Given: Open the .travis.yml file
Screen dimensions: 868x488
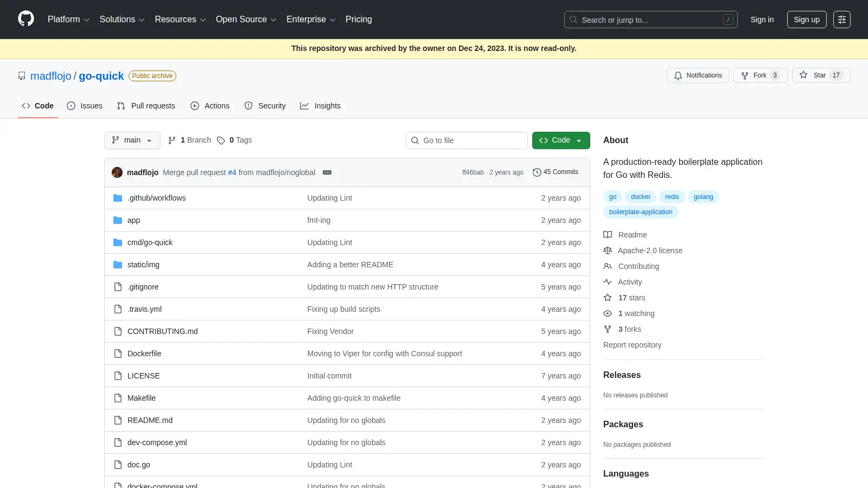Looking at the screenshot, I should (144, 309).
